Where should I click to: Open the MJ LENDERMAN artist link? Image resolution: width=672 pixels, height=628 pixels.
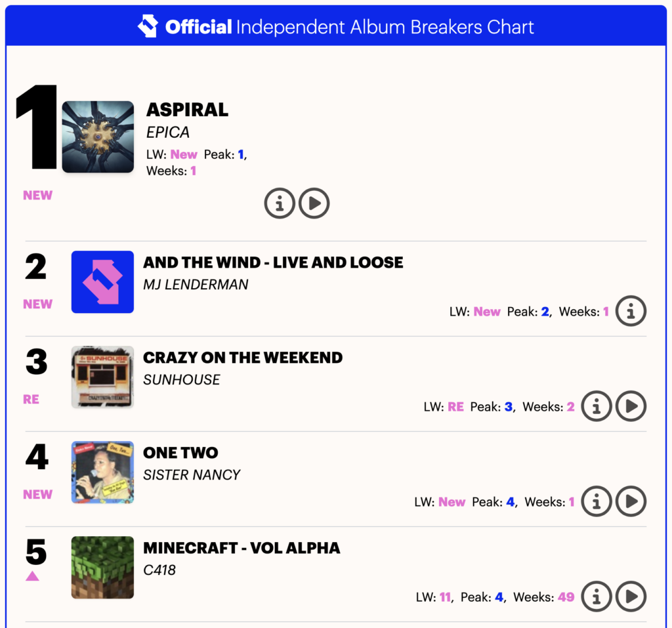(196, 284)
